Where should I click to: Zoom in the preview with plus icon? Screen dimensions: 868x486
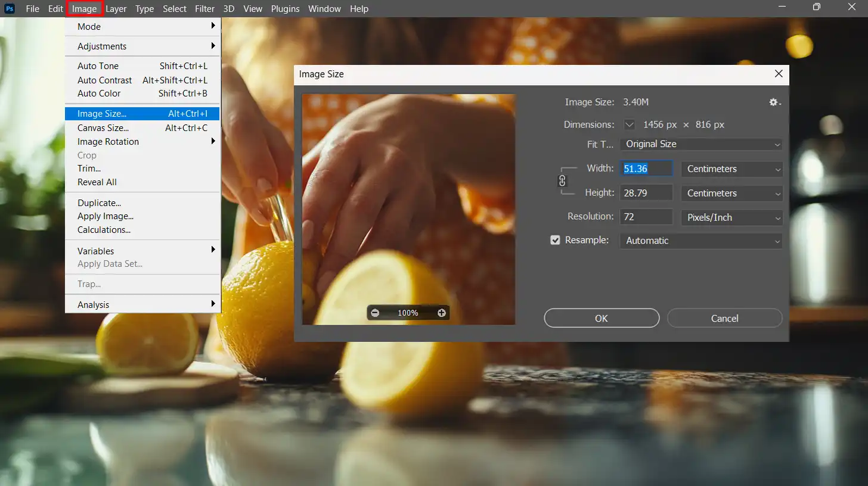click(442, 313)
